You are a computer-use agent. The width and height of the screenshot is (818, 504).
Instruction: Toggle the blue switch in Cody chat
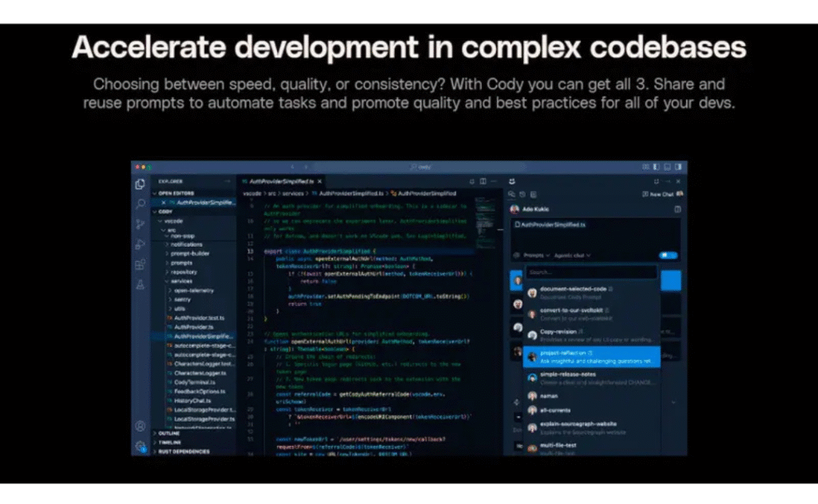pos(668,256)
